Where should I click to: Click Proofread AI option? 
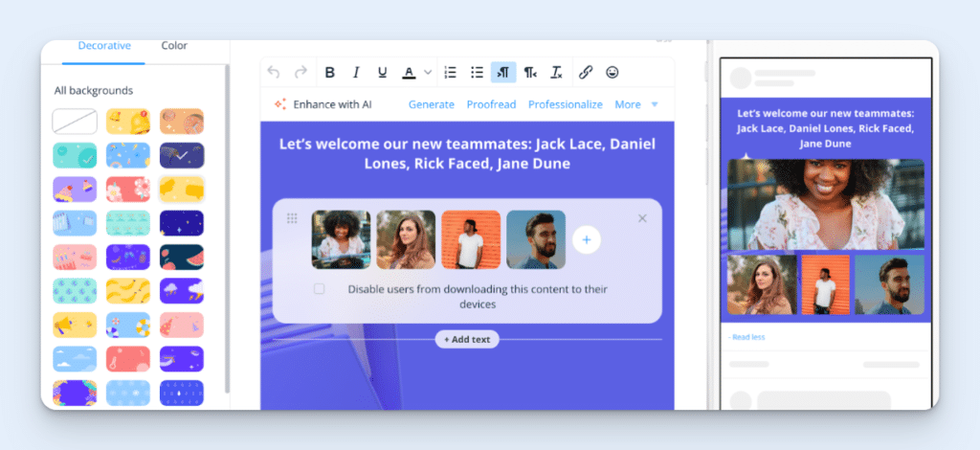coord(491,104)
